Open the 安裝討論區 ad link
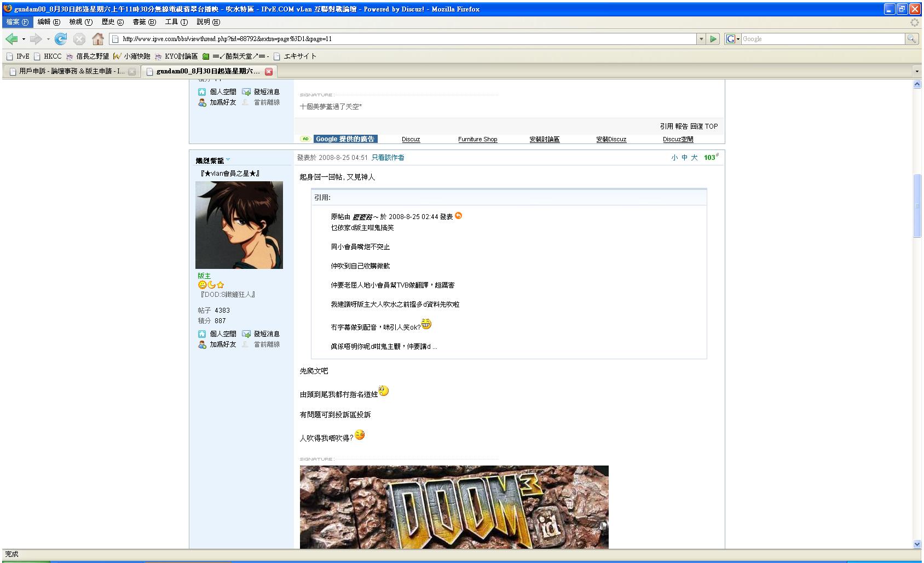Viewport: 924px width, 563px height. 545,140
